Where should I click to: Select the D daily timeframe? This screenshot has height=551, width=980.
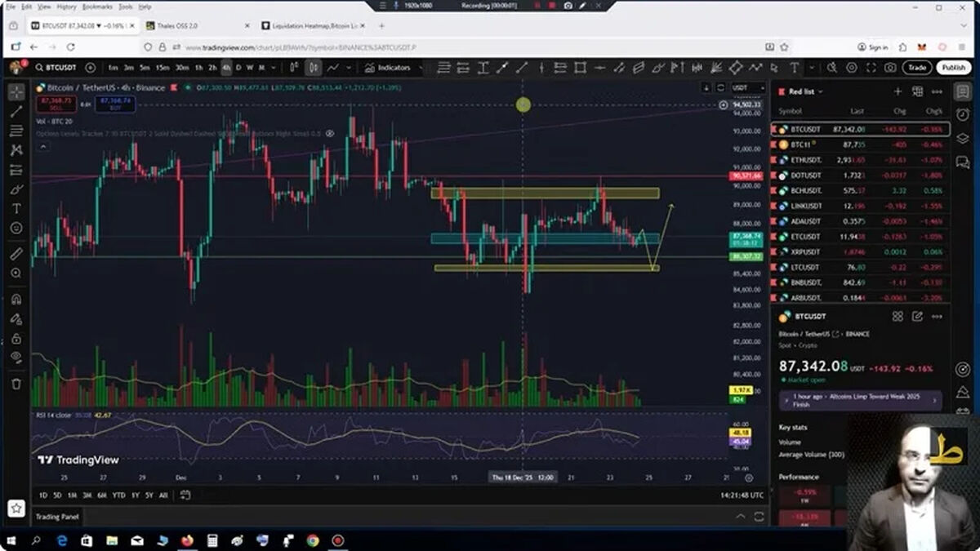pyautogui.click(x=238, y=68)
